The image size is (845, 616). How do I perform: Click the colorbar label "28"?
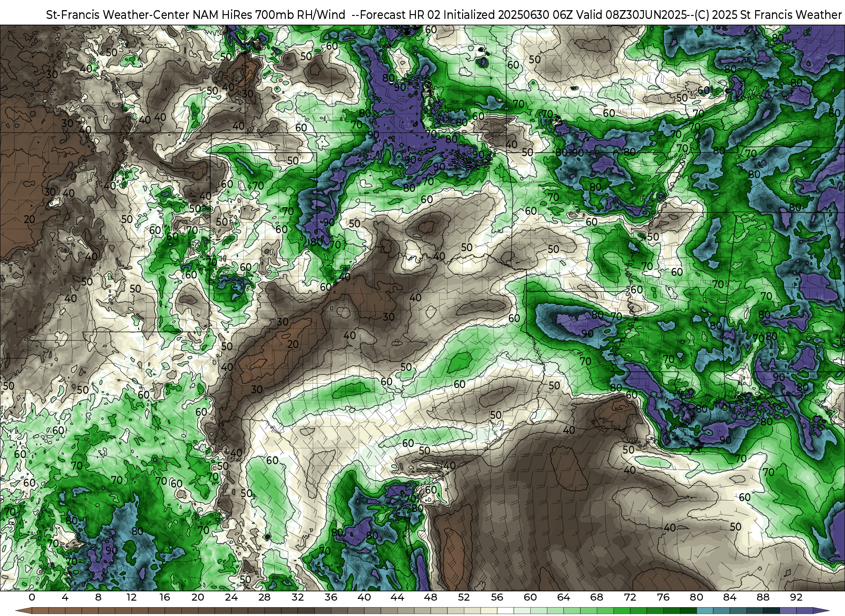click(x=265, y=597)
